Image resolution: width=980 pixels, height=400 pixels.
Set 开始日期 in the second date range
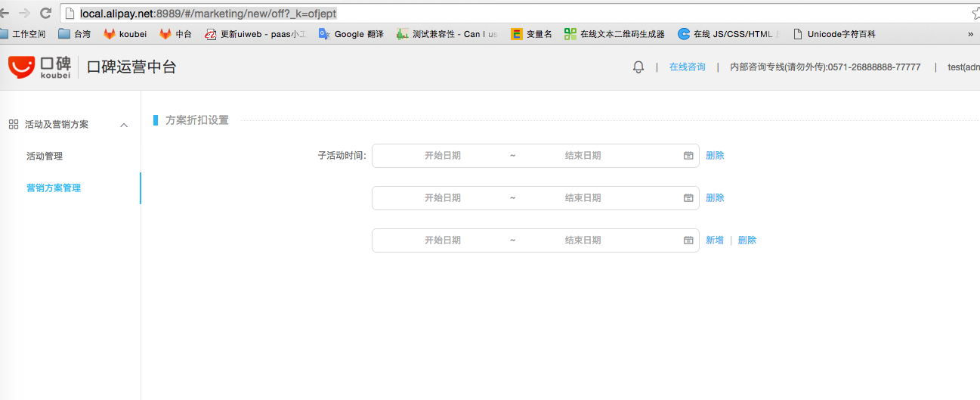[443, 198]
